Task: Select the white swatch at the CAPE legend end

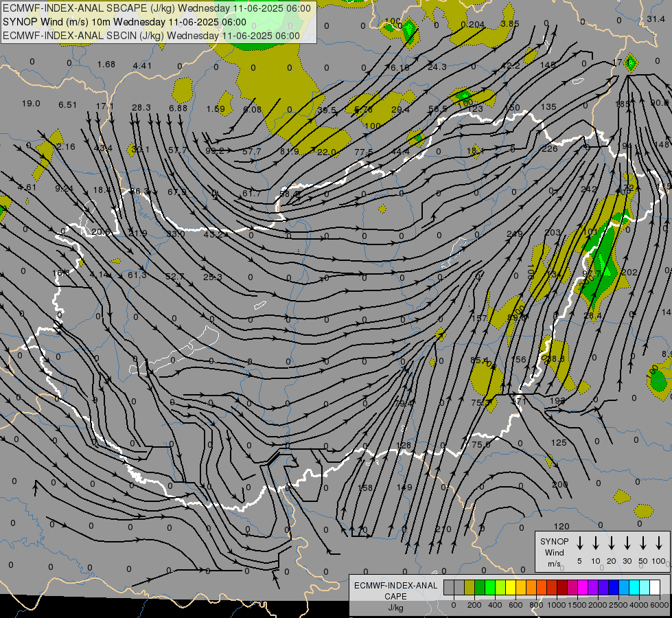Action: [654, 587]
